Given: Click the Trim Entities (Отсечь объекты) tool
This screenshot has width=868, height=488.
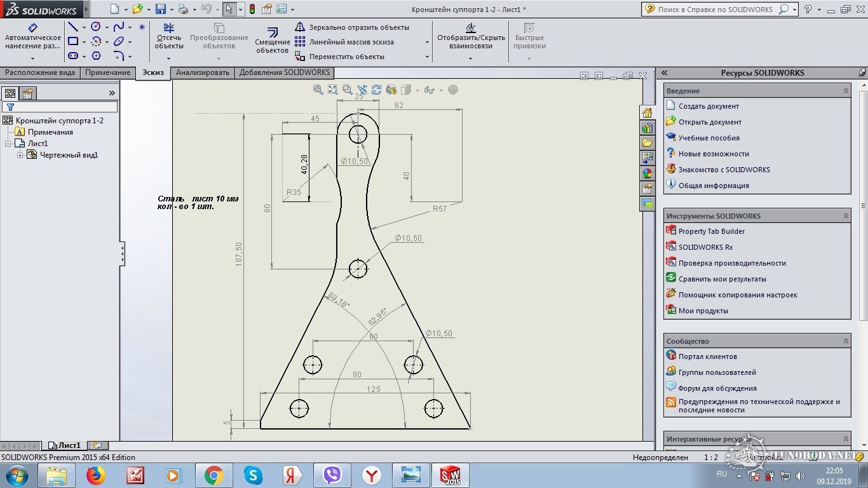Looking at the screenshot, I should [x=168, y=37].
